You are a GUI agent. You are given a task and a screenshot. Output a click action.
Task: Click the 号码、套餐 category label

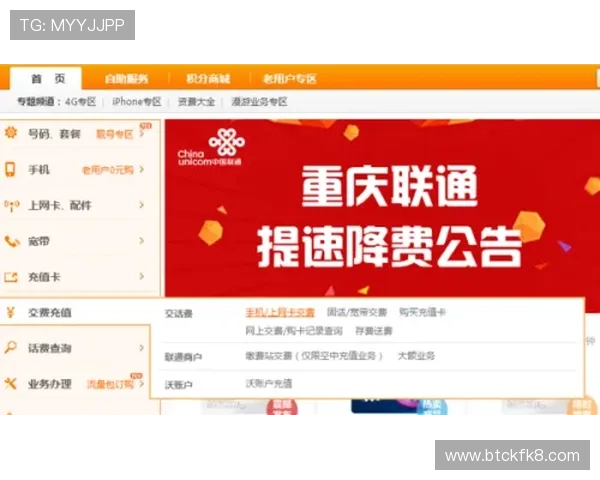coord(54,134)
